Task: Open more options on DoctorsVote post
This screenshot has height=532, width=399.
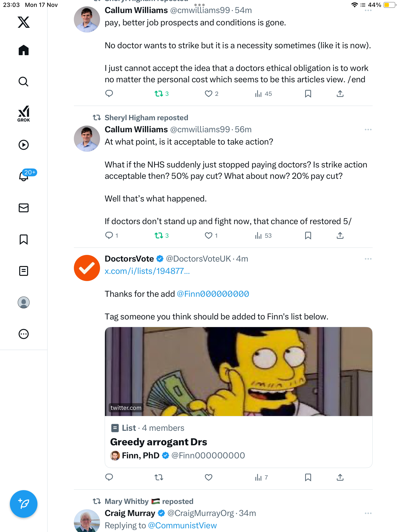Action: click(368, 259)
